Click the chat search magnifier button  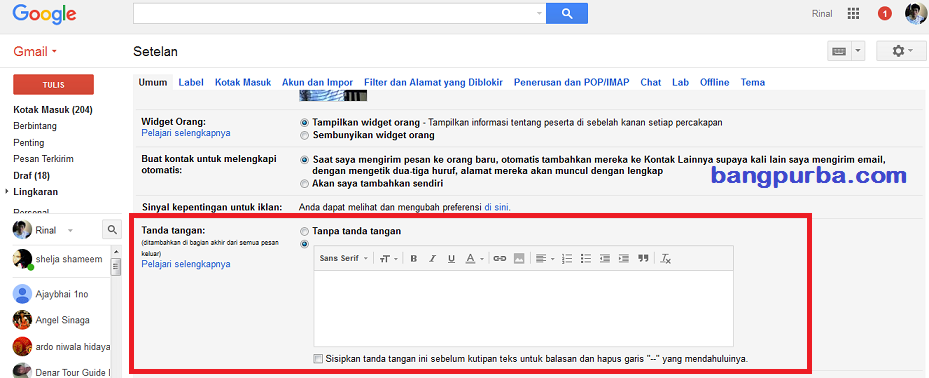(x=111, y=230)
